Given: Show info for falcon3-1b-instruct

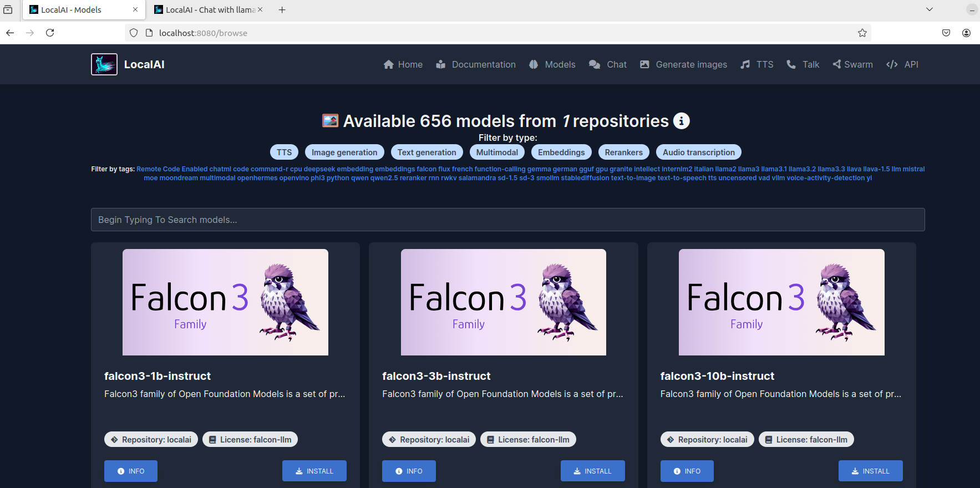Looking at the screenshot, I should pos(131,471).
